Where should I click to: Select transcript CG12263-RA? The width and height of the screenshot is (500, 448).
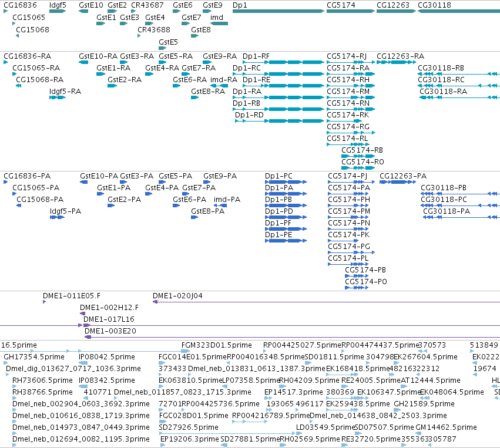pyautogui.click(x=400, y=56)
